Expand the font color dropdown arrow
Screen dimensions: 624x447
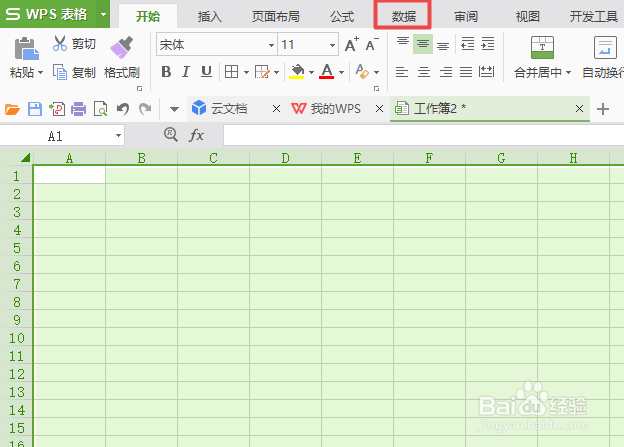[x=341, y=72]
